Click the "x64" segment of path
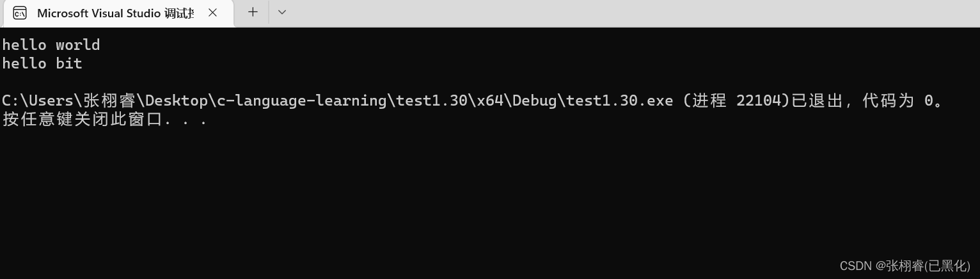The height and width of the screenshot is (279, 980). coord(490,100)
